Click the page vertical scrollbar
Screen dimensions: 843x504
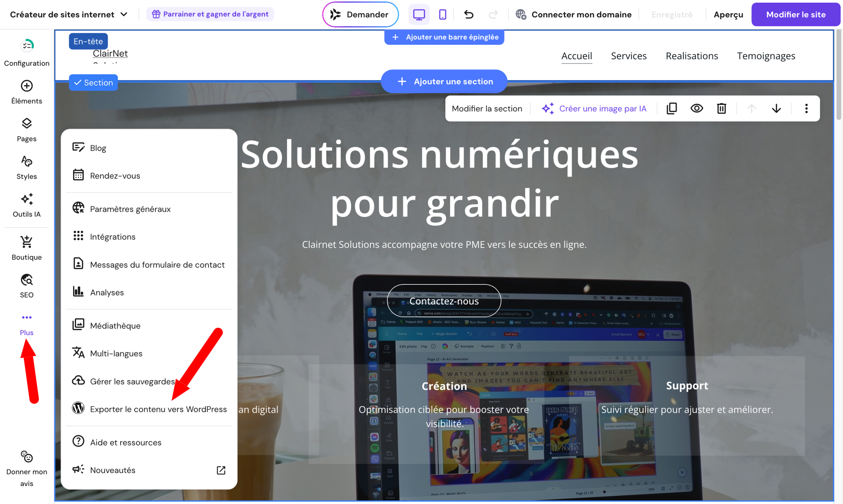[839, 75]
